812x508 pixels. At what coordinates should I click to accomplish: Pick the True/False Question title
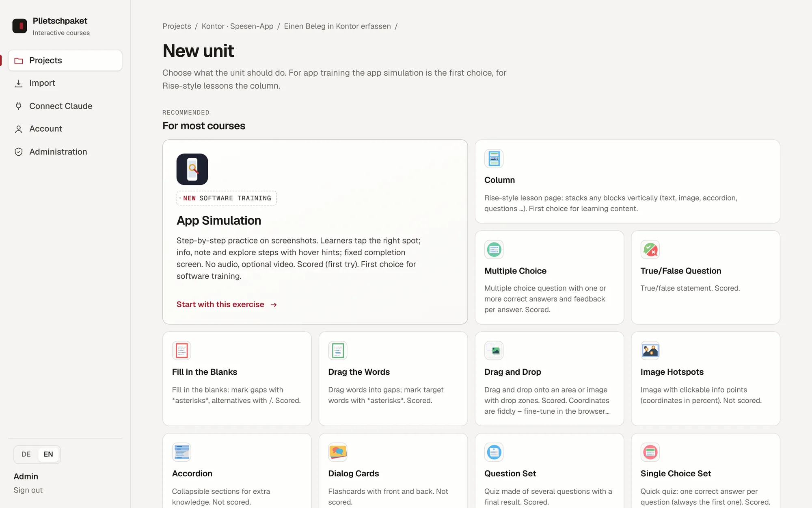pyautogui.click(x=681, y=271)
